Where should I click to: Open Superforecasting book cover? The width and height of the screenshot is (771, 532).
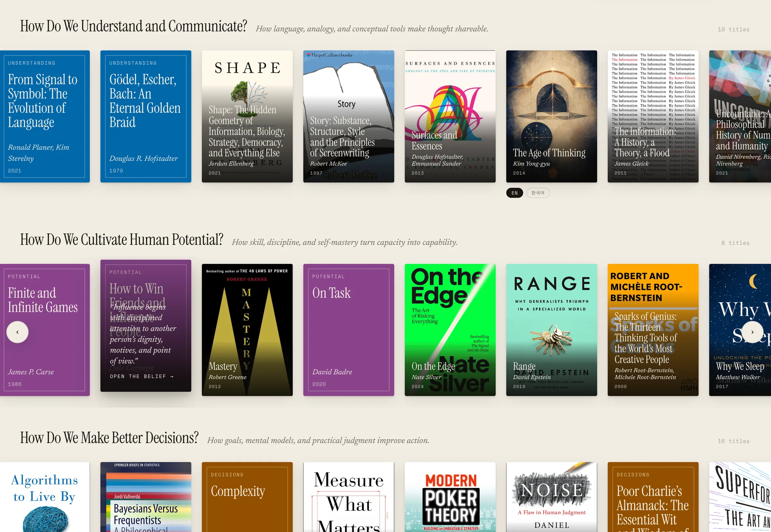coord(740,497)
